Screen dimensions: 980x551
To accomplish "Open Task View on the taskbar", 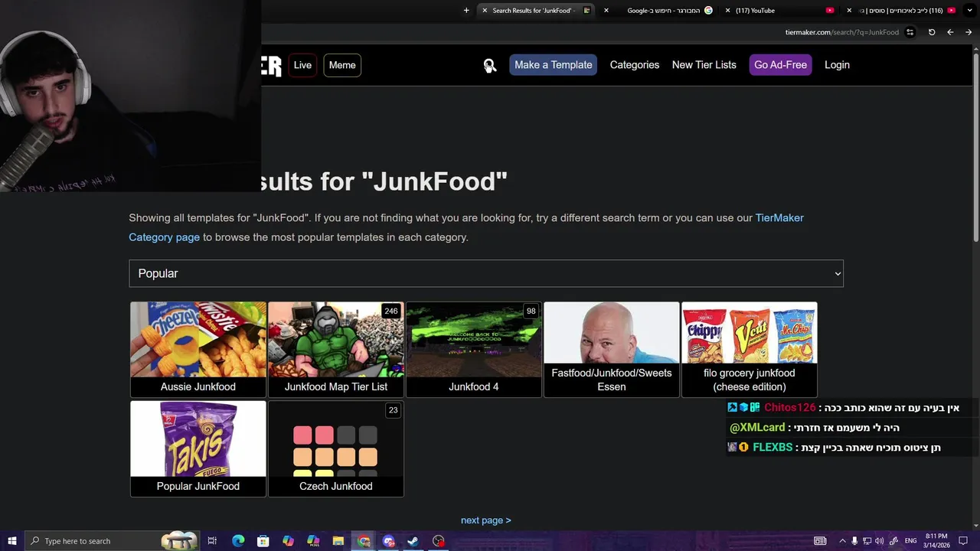I will pyautogui.click(x=212, y=541).
